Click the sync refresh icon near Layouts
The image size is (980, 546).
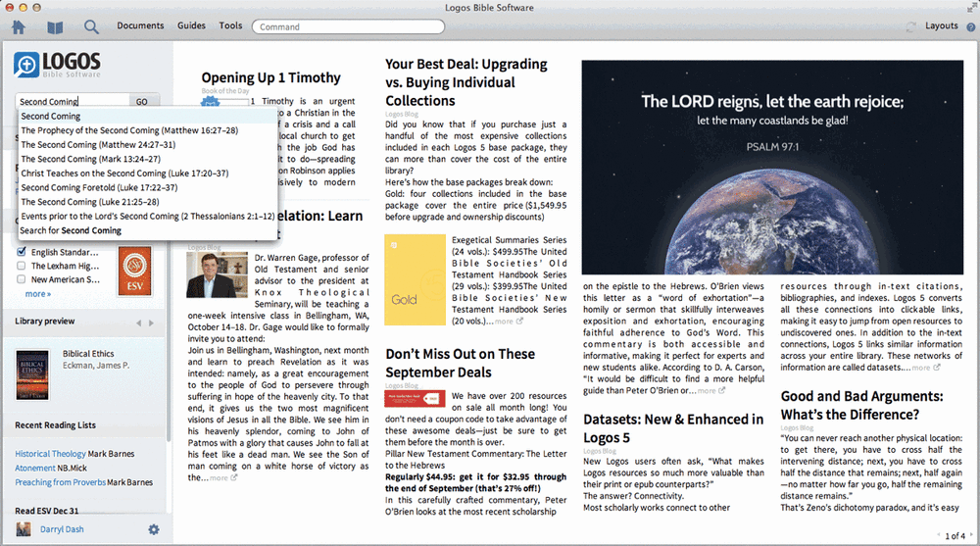(911, 26)
